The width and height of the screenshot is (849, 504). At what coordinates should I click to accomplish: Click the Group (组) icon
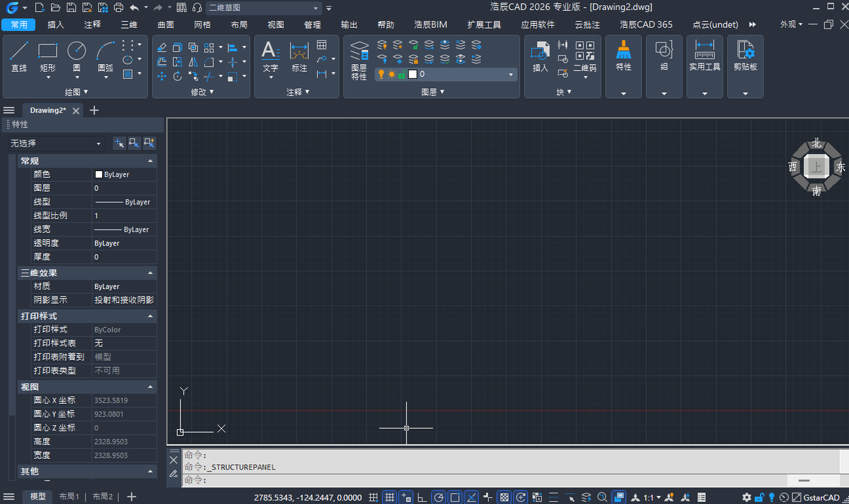pyautogui.click(x=664, y=56)
